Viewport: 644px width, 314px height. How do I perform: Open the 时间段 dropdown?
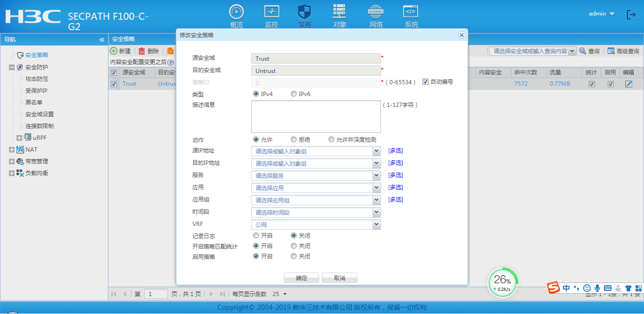click(376, 212)
